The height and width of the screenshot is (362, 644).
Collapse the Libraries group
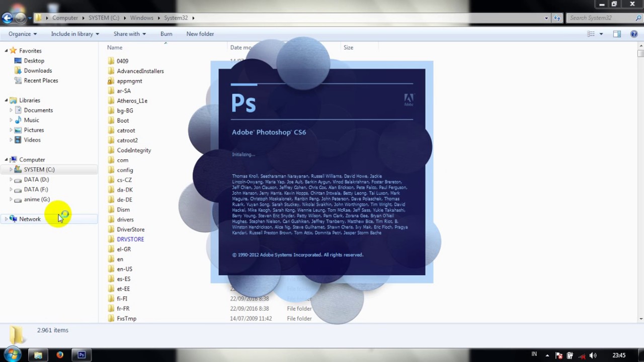[x=7, y=100]
